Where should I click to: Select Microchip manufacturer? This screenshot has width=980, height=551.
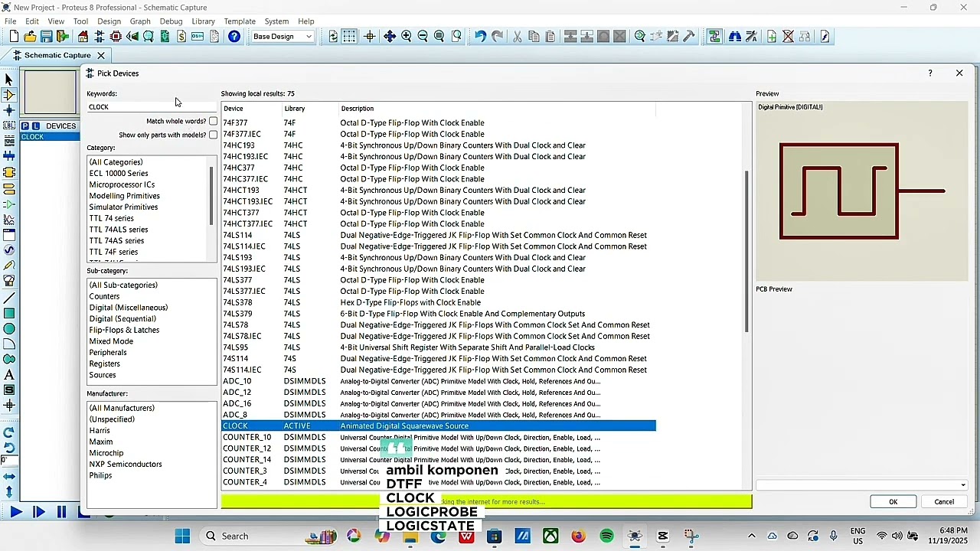106,453
